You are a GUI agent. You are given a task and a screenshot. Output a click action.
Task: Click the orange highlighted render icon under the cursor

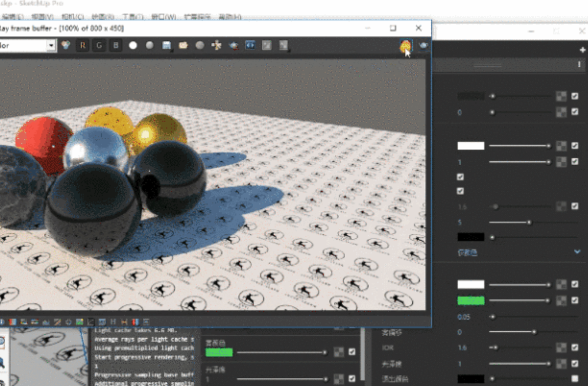tap(405, 45)
